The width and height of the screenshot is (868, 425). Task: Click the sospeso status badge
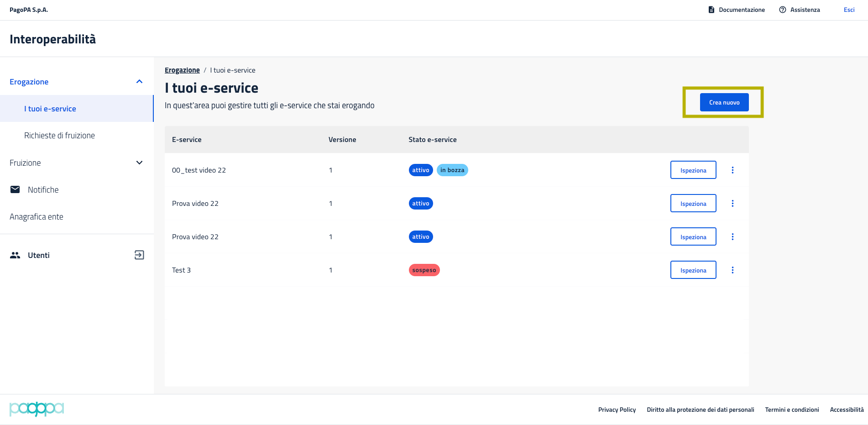pyautogui.click(x=424, y=270)
